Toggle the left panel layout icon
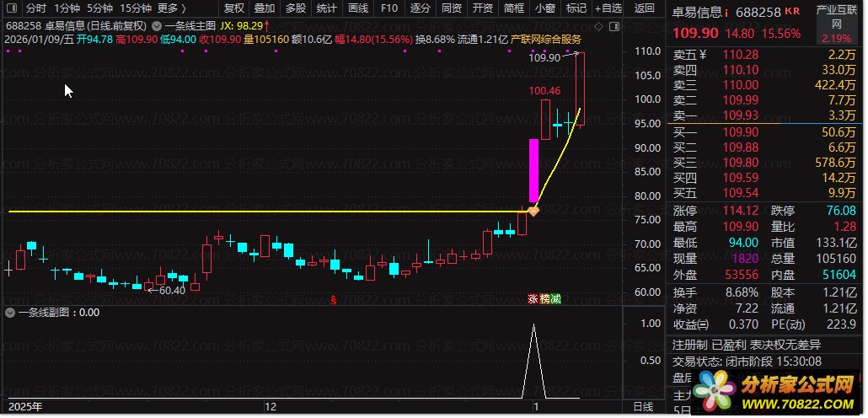 coord(11,8)
